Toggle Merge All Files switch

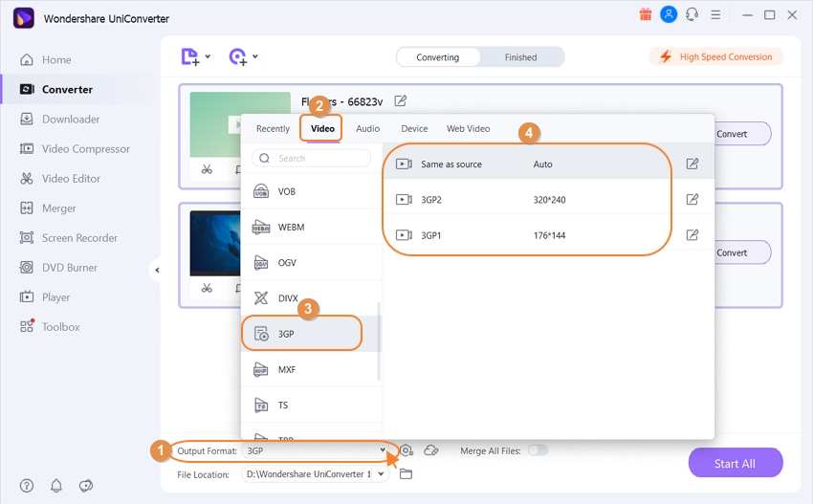coord(538,450)
